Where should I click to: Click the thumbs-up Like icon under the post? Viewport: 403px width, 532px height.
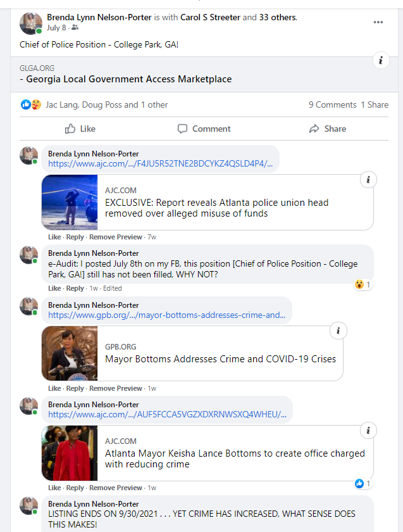pyautogui.click(x=70, y=129)
